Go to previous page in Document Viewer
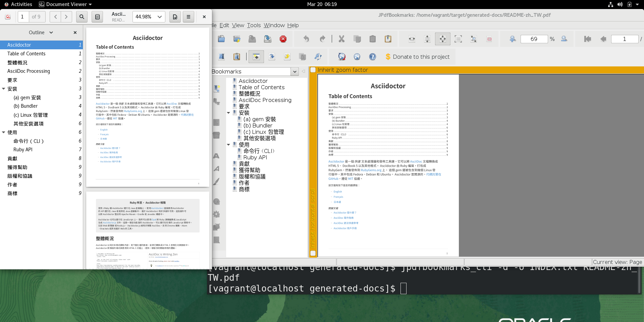This screenshot has width=644, height=322. pyautogui.click(x=55, y=17)
